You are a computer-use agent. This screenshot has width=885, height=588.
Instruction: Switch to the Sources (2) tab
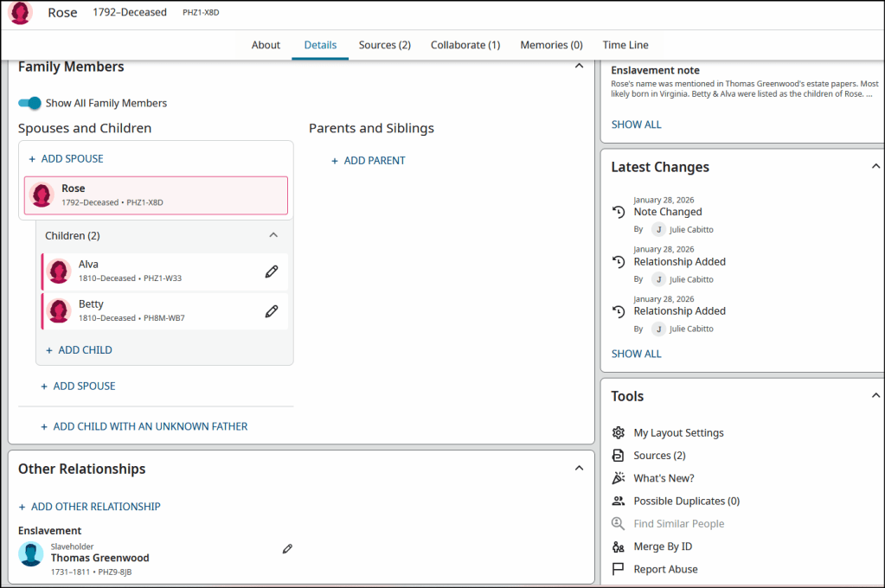click(x=385, y=45)
